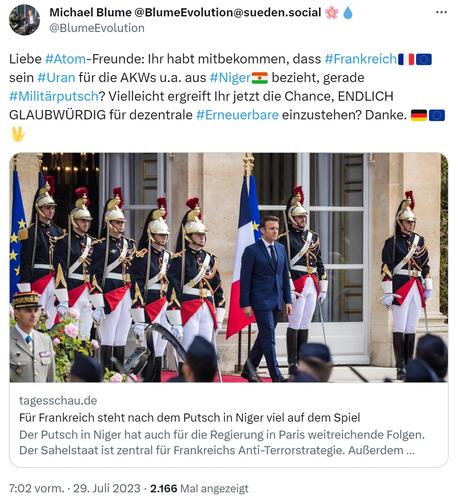Click the German flag emoji after Danke
The image size is (460, 501).
pos(419,115)
